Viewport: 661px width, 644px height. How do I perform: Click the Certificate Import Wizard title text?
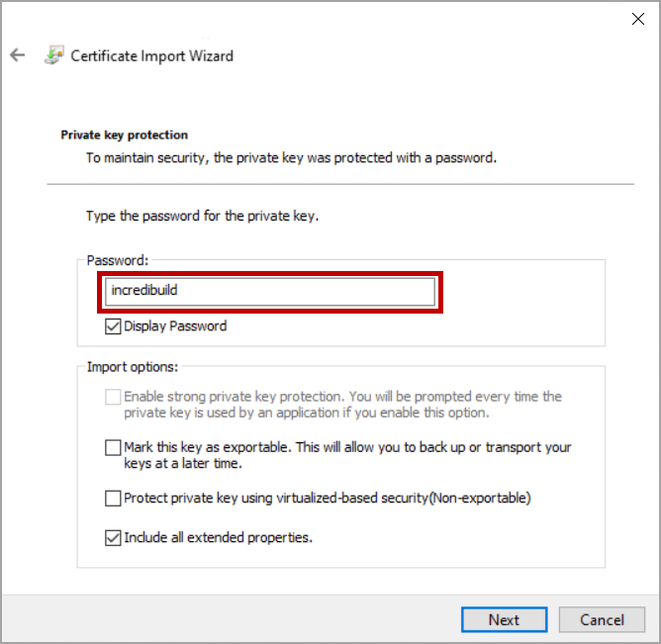151,55
